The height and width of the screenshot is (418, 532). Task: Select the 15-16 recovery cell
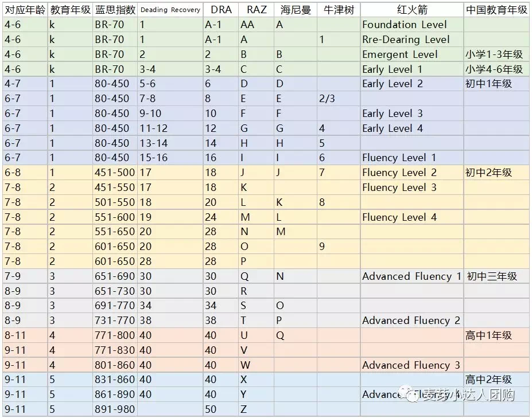(170, 158)
